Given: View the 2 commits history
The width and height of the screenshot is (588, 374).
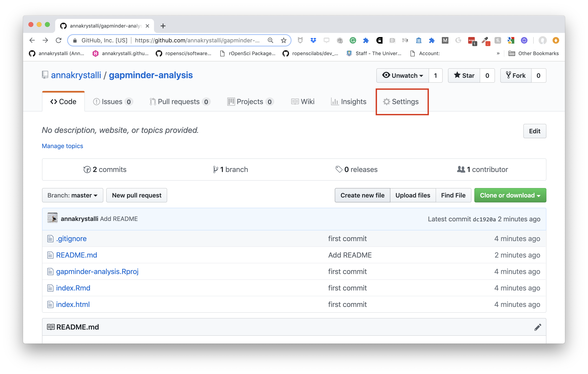Looking at the screenshot, I should click(105, 169).
